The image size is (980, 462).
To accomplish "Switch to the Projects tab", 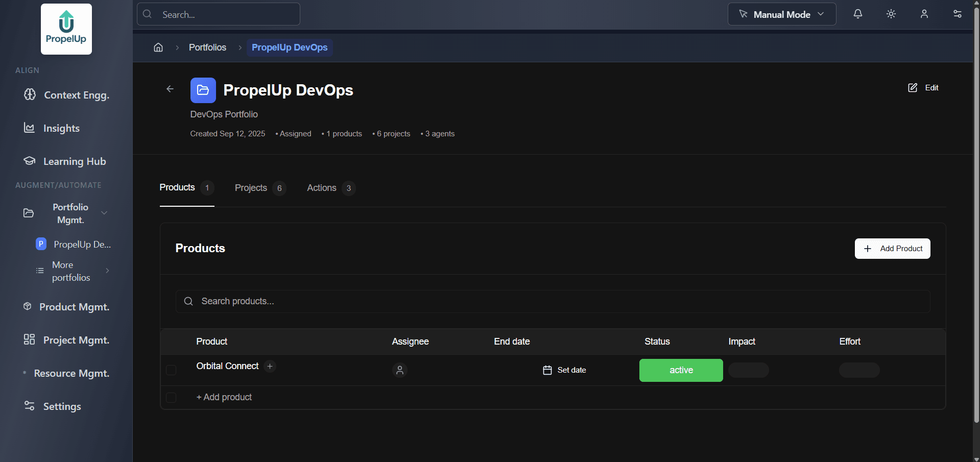I will point(250,188).
